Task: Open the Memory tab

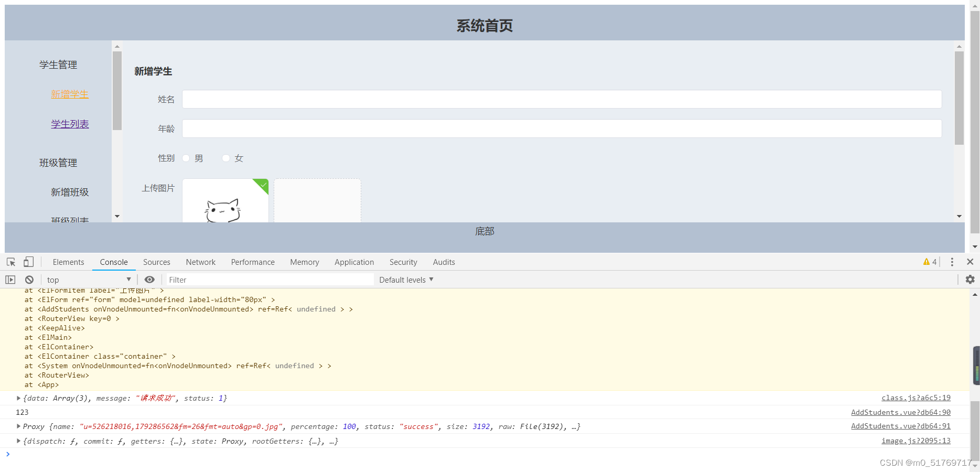Action: tap(305, 262)
